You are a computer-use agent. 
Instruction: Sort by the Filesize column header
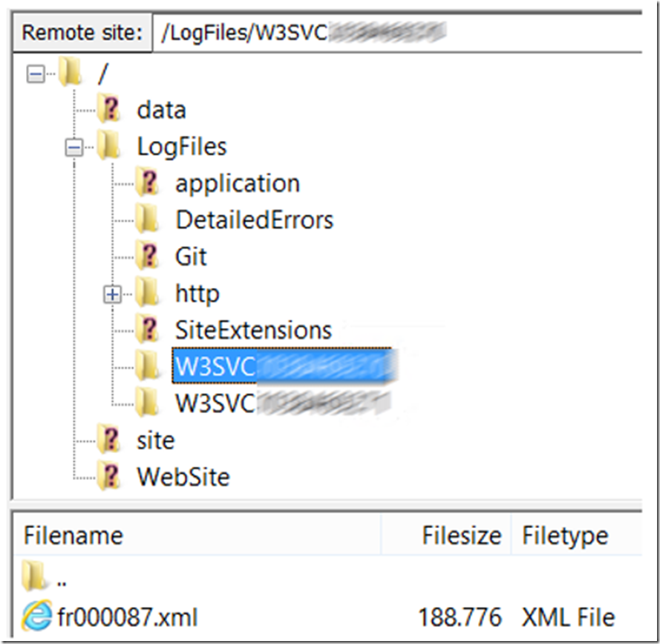tap(446, 536)
